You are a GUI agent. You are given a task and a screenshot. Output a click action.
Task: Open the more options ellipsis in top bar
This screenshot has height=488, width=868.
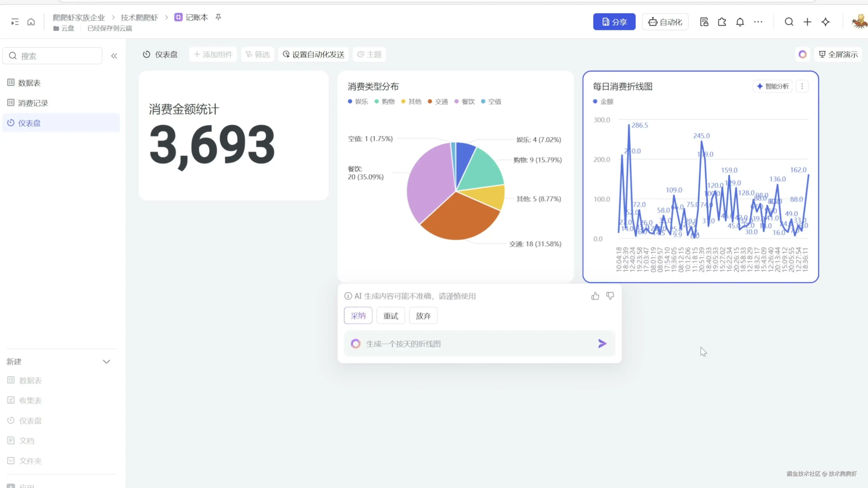click(758, 22)
